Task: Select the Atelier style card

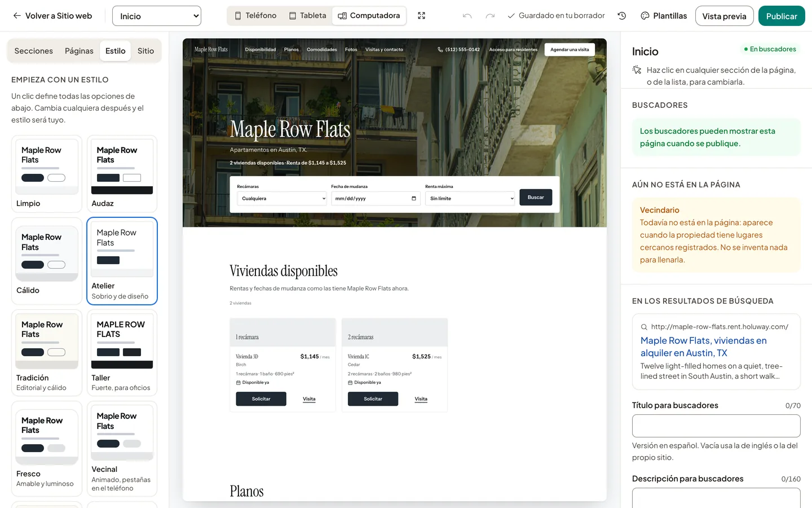Action: pos(122,261)
